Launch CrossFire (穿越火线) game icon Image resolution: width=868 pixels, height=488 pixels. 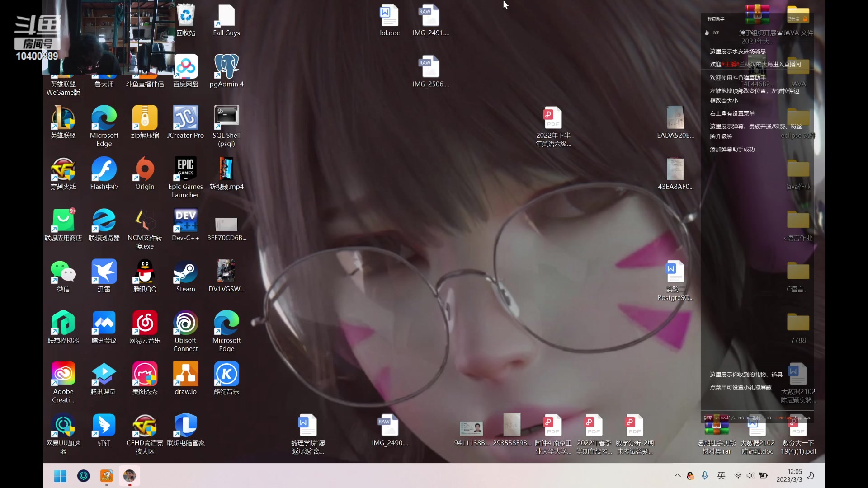[63, 174]
